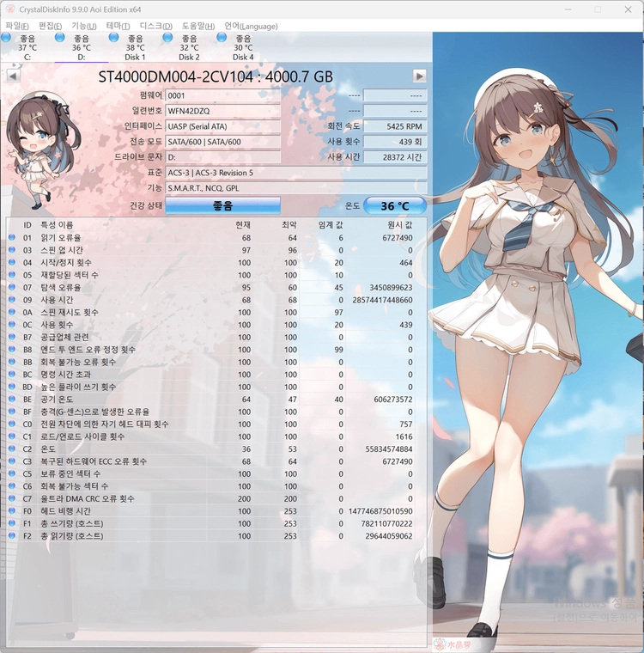Open the 파일(F) menu
644x653 pixels.
click(x=17, y=26)
